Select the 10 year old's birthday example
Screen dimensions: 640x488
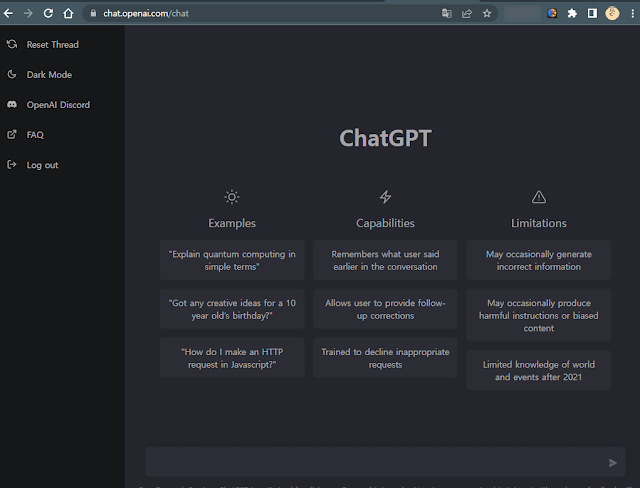pyautogui.click(x=232, y=309)
